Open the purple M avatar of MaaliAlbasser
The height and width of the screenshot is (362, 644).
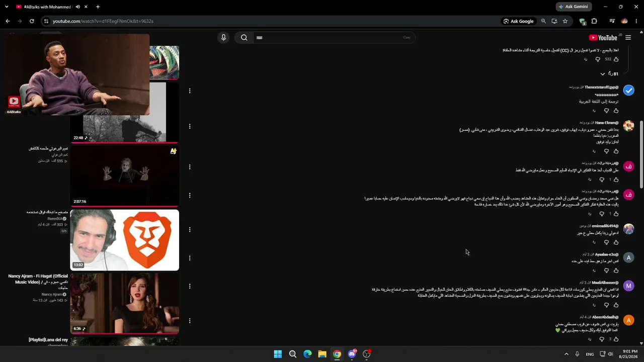pyautogui.click(x=628, y=286)
